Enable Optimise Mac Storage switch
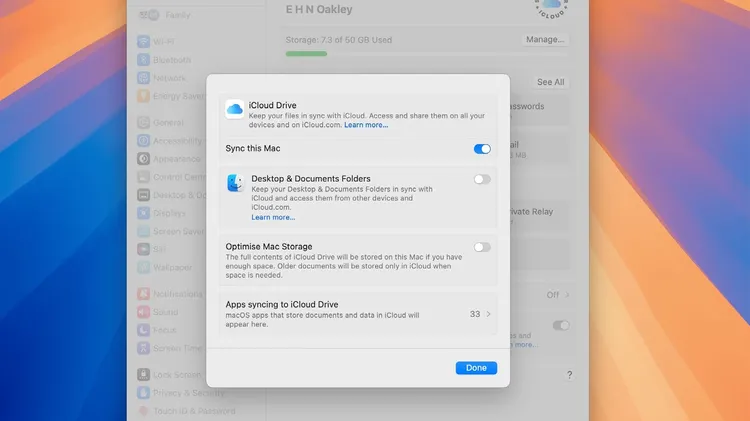 (x=482, y=247)
